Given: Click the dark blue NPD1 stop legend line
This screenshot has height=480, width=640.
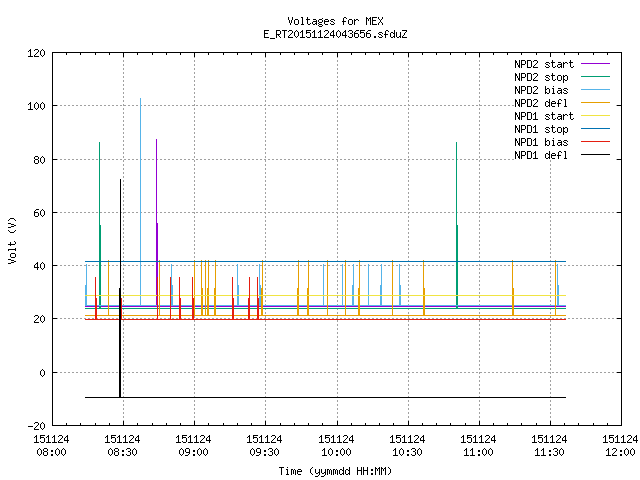Looking at the screenshot, I should click(x=595, y=129).
